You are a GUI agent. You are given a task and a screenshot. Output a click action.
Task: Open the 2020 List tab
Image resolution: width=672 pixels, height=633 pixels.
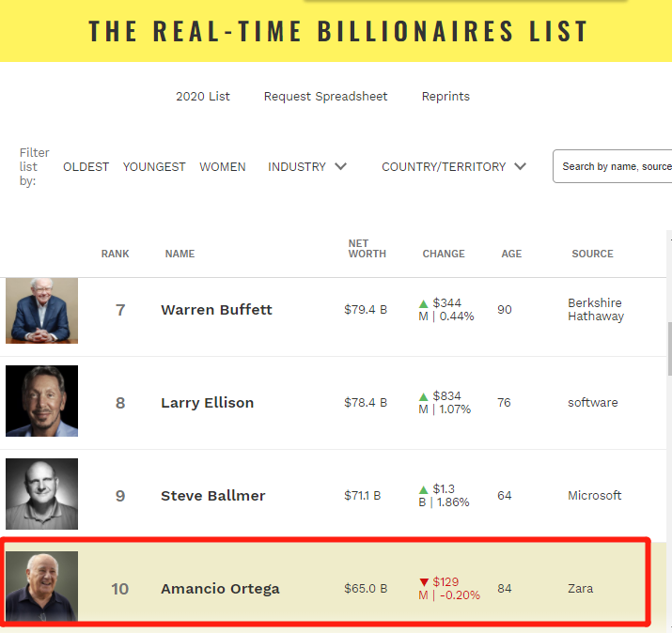[x=203, y=97]
